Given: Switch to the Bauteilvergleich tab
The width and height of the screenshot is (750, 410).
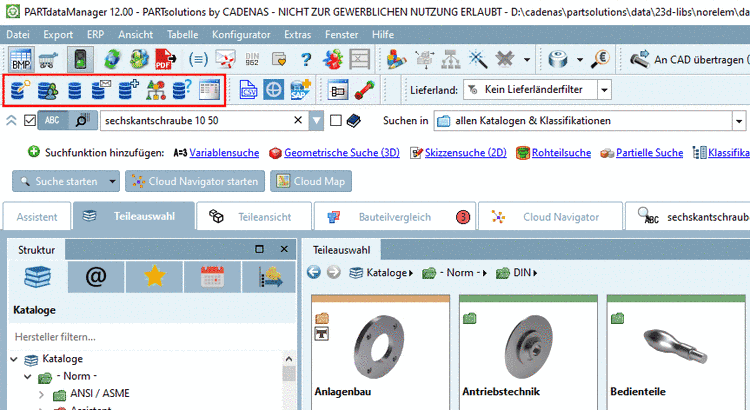Looking at the screenshot, I should (x=395, y=217).
